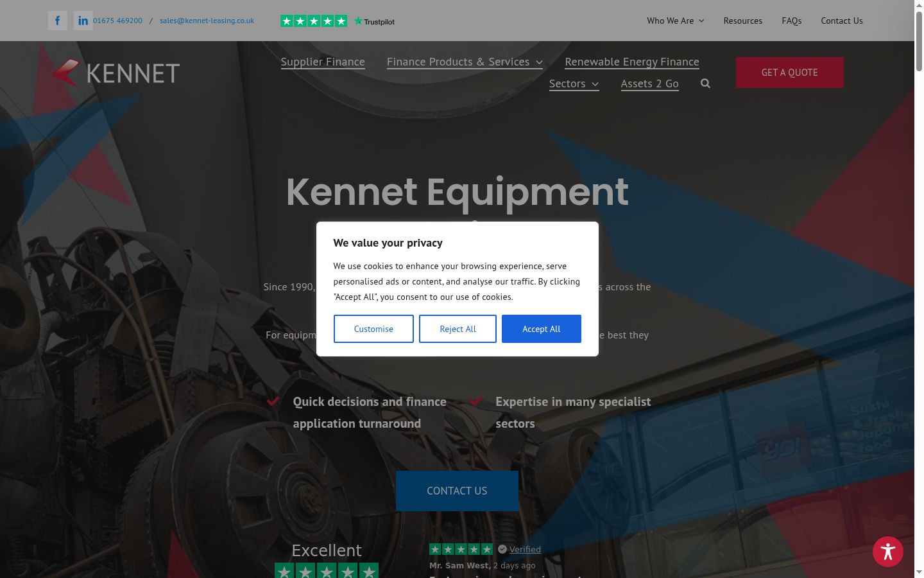Click Customise in the cookie dialog

coord(373,329)
